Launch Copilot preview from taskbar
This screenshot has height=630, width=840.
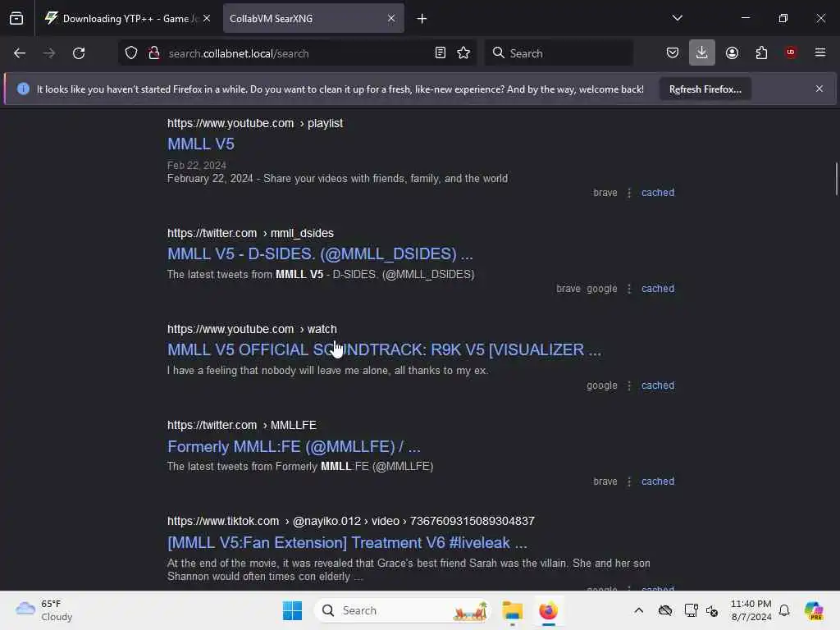[814, 610]
